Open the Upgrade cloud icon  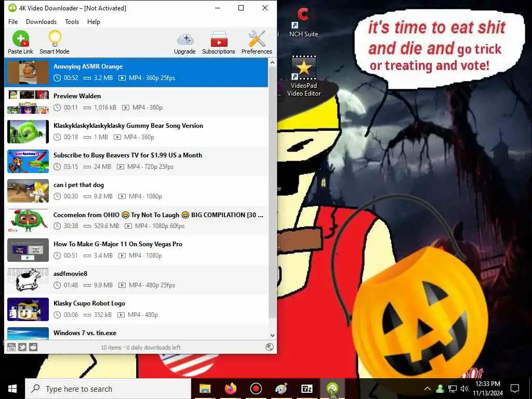(x=184, y=42)
